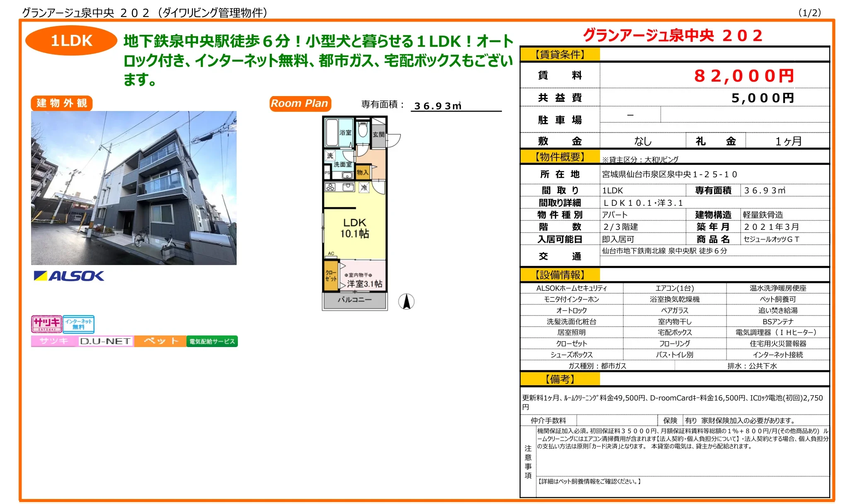852x504 pixels.
Task: Click the 更新料1ヶ月 remarks text
Action: click(x=673, y=402)
